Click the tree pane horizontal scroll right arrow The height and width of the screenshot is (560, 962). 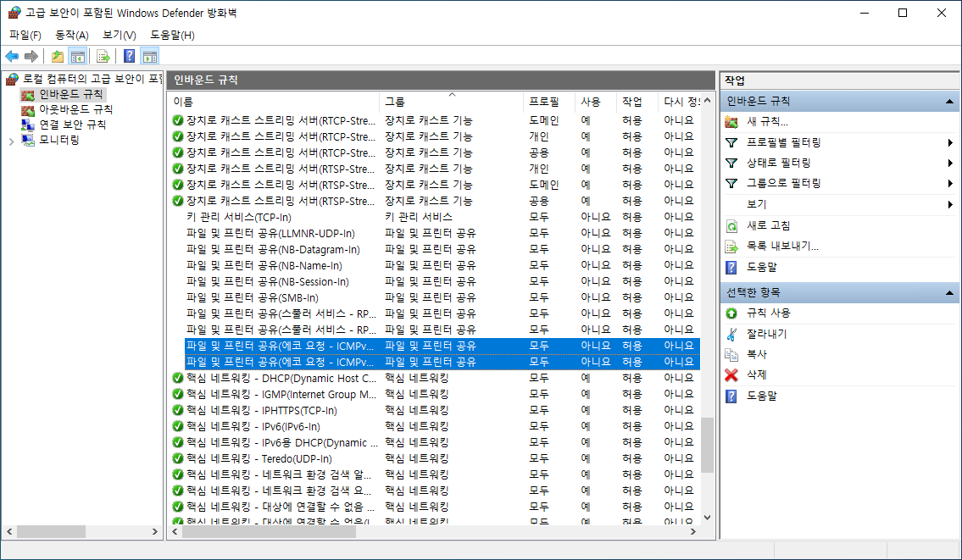coord(154,532)
